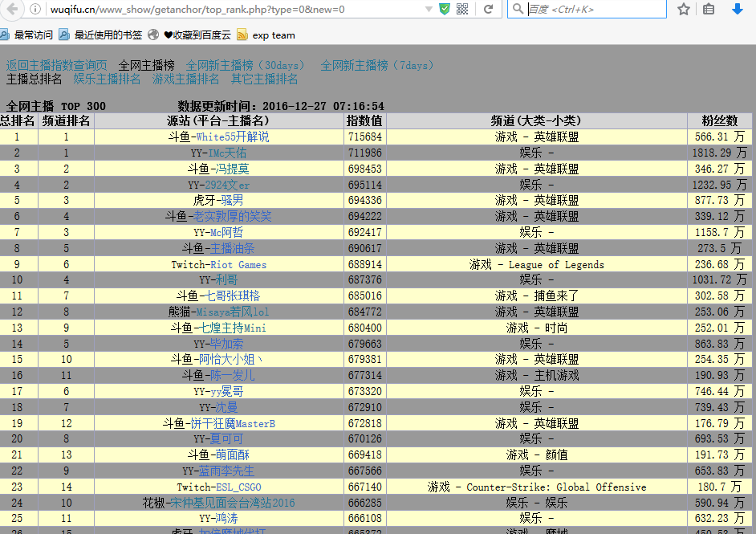The height and width of the screenshot is (534, 756).
Task: Switch to 全网新主播榜（30days）
Action: tap(245, 65)
